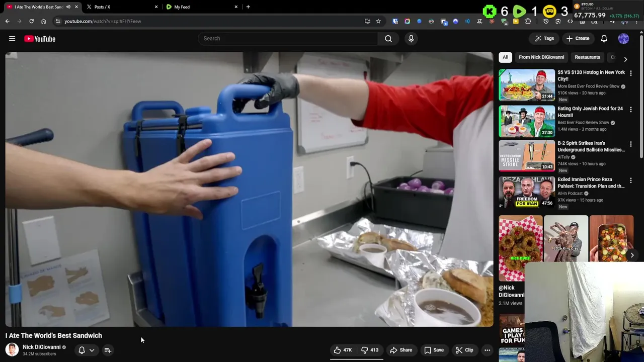The height and width of the screenshot is (362, 644).
Task: Open options menu for Jewish Food video
Action: 630,110
